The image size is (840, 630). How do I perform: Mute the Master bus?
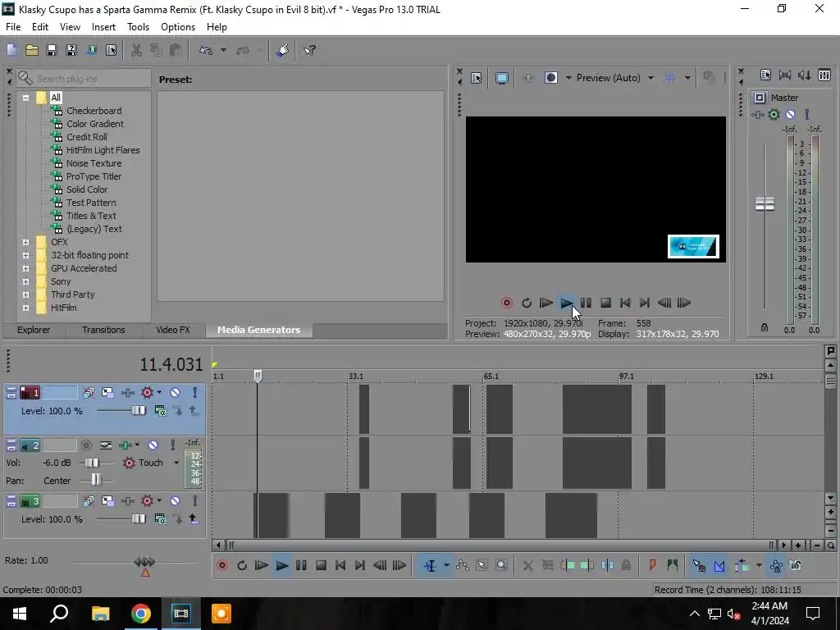790,114
